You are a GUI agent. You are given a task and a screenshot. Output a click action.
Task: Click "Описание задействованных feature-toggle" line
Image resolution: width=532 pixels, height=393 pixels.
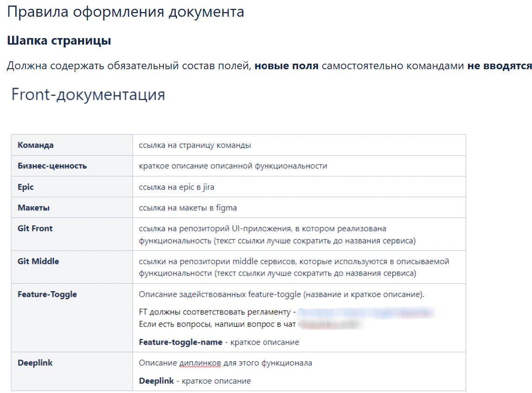[x=282, y=294]
